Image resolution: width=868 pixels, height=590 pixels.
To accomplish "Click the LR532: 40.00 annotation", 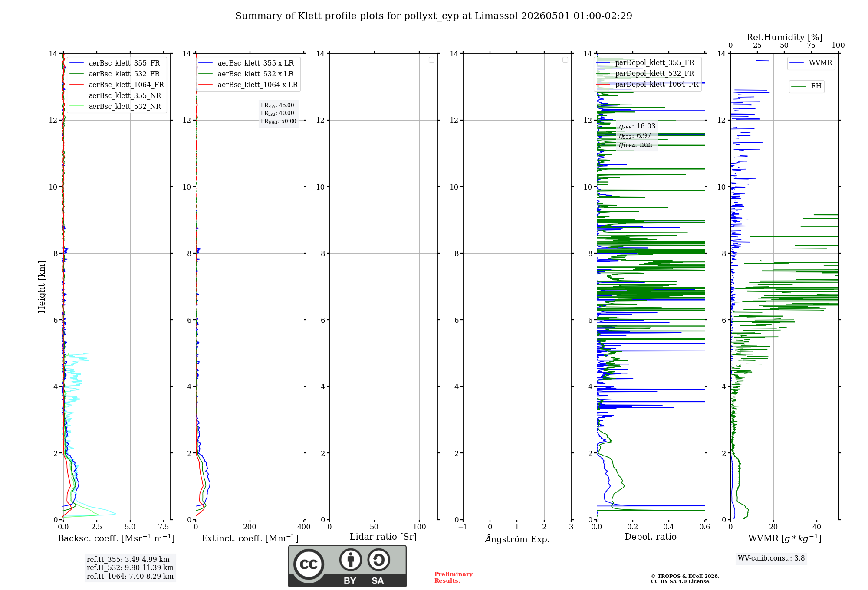I will click(277, 113).
